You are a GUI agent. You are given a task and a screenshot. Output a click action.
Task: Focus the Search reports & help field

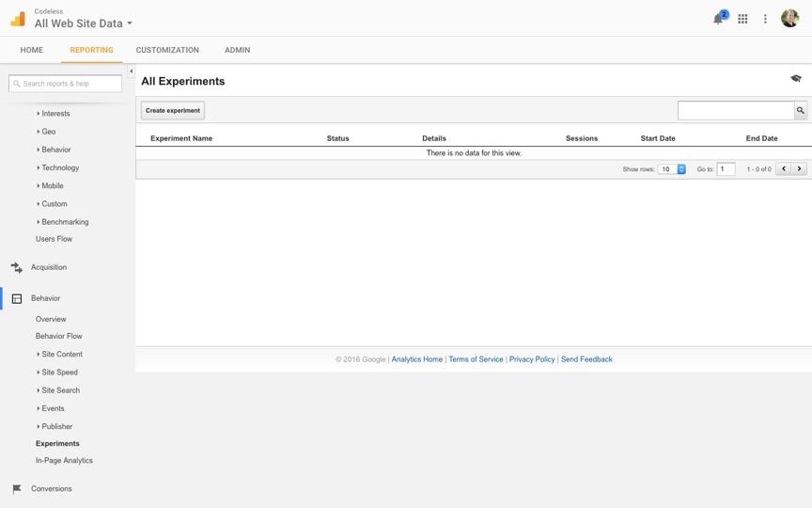click(x=65, y=84)
